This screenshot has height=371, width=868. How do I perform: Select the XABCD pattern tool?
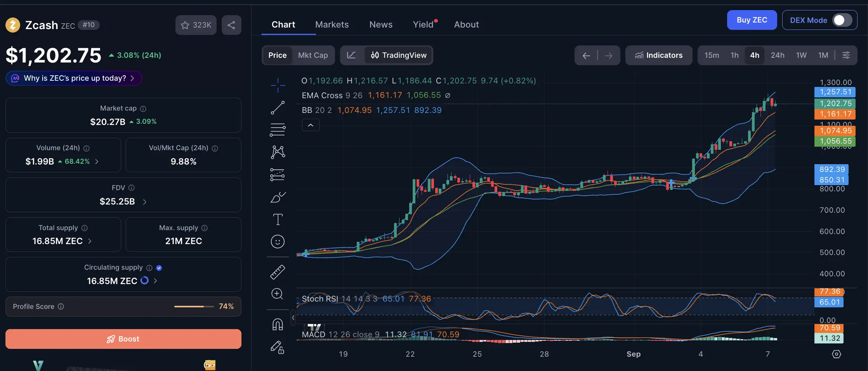coord(278,152)
